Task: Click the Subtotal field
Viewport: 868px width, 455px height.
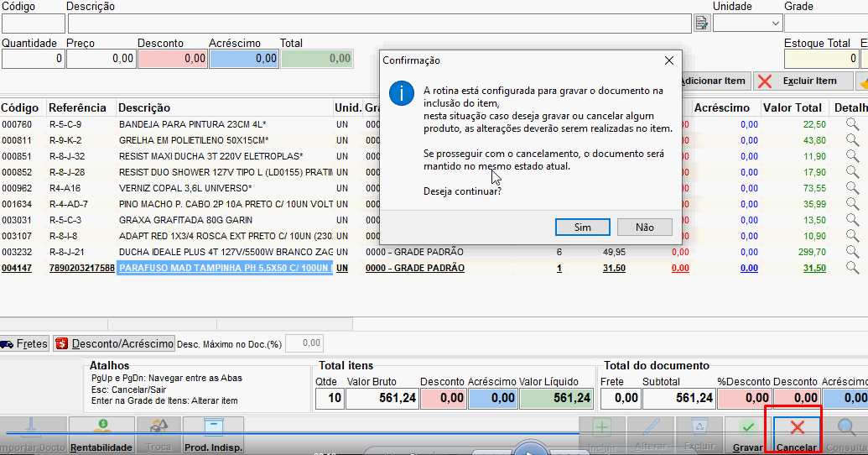Action: [678, 399]
